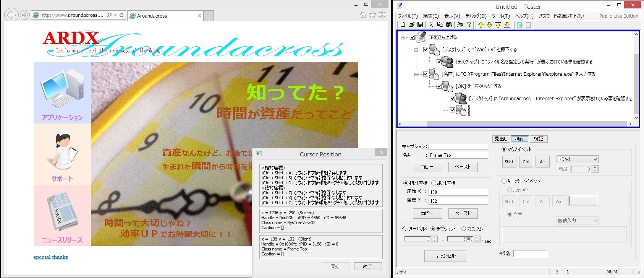The height and width of the screenshot is (278, 644).
Task: Click the IE tools gear icon
Action: [382, 15]
